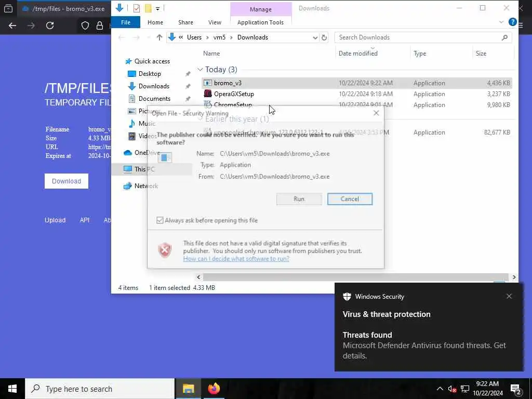
Task: Click the search magnifier icon in Explorer
Action: coord(504,37)
